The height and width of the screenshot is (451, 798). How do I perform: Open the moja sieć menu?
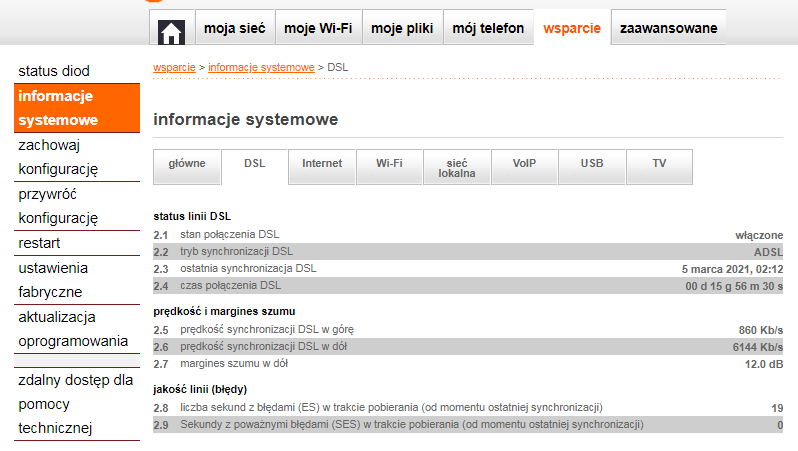pos(234,28)
